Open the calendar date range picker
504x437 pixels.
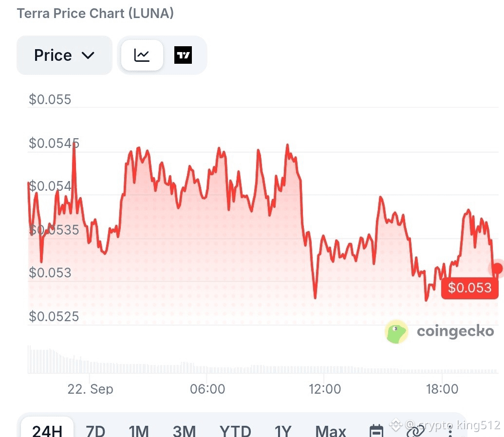pos(376,431)
